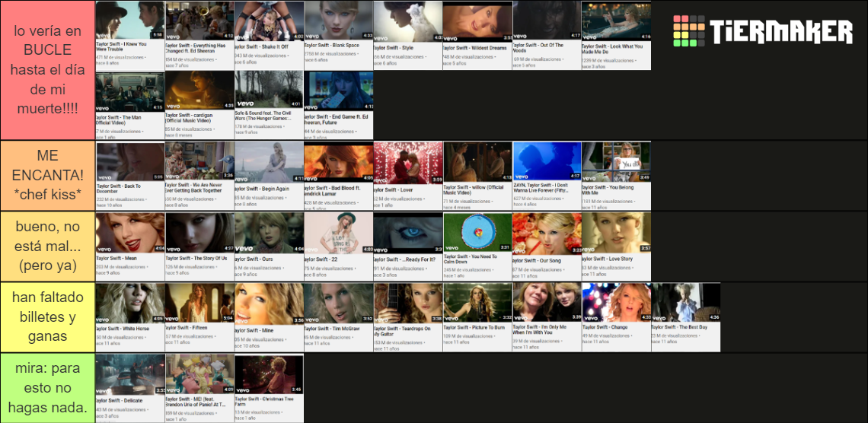Click the 'Fifteen' video thumbnail
This screenshot has height=423, width=868.
199,317
